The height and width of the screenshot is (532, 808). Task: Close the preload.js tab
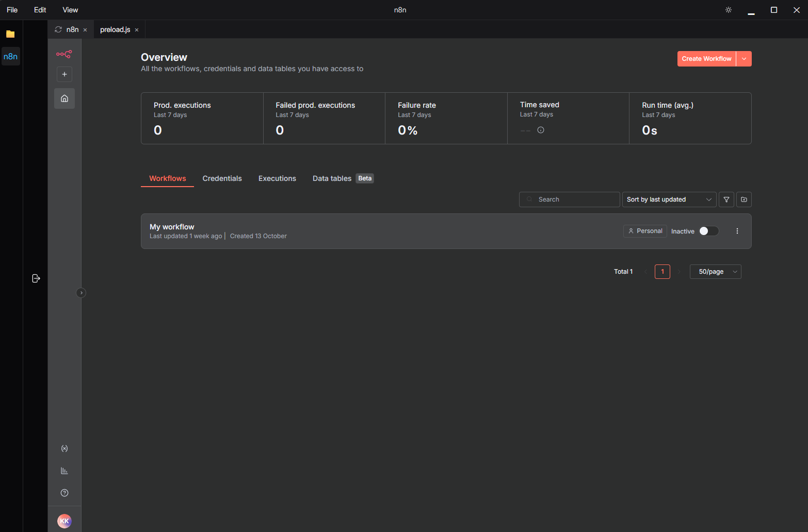(x=137, y=30)
